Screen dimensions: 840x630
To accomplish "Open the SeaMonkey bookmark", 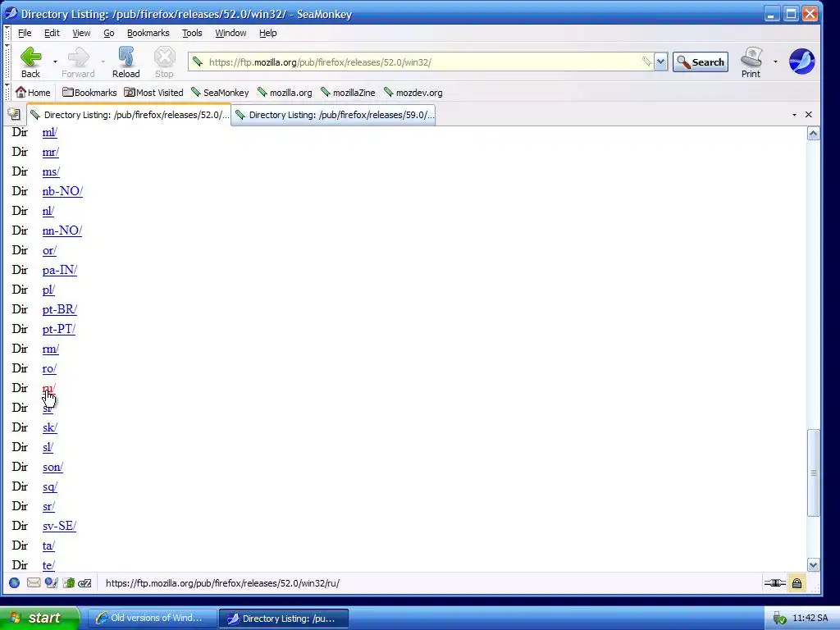I will pyautogui.click(x=220, y=93).
